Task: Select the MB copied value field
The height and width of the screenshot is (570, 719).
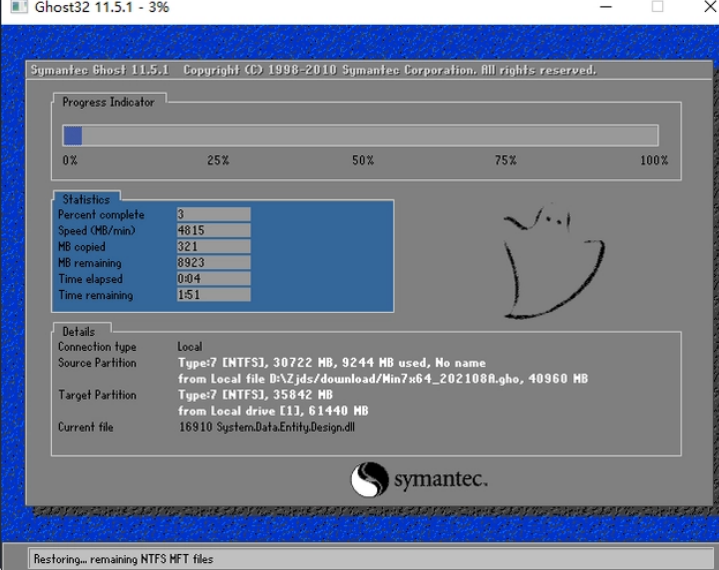Action: [212, 247]
